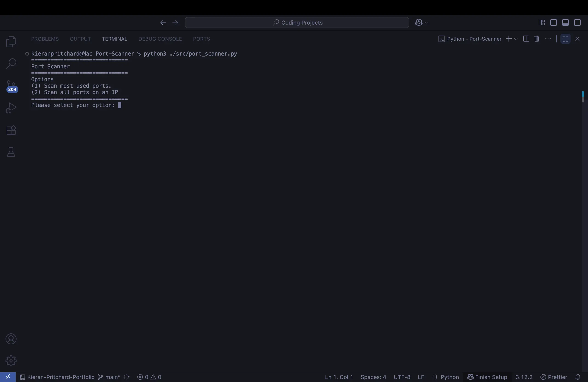Viewport: 588px width, 382px height.
Task: Switch to the DEBUG CONSOLE tab
Action: [x=160, y=39]
